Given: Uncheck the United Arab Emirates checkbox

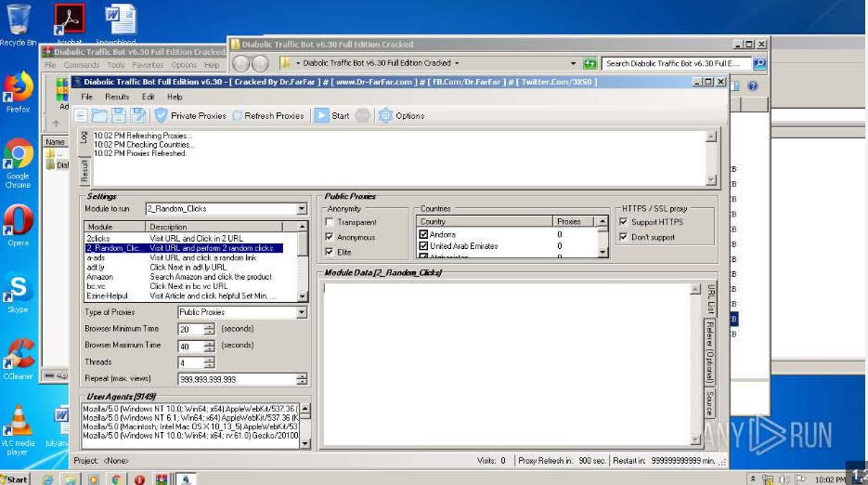Looking at the screenshot, I should click(x=423, y=245).
